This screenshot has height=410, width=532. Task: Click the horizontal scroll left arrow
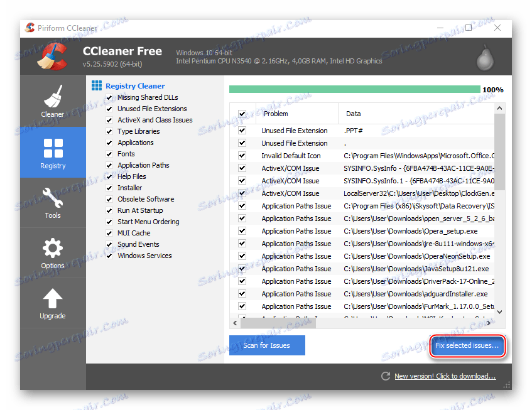(x=235, y=323)
